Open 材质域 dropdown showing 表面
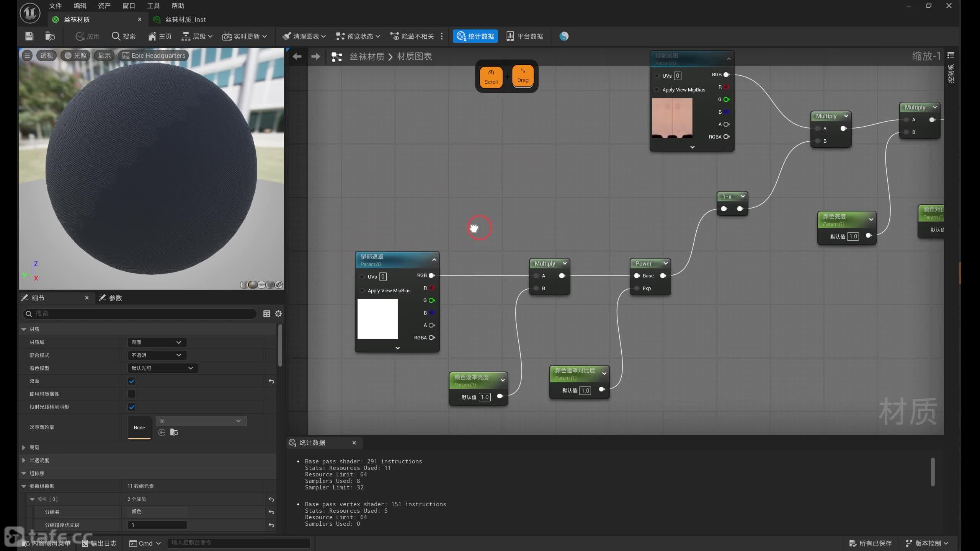 point(157,342)
